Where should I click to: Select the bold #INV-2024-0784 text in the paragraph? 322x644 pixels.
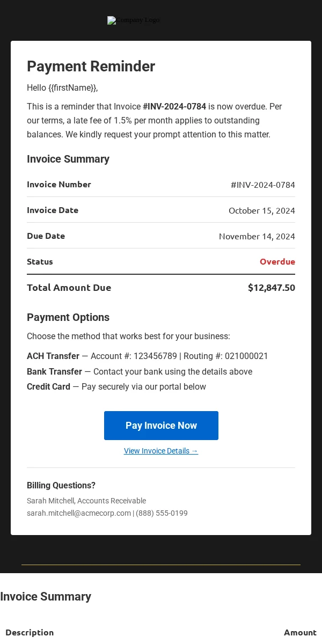click(x=174, y=106)
